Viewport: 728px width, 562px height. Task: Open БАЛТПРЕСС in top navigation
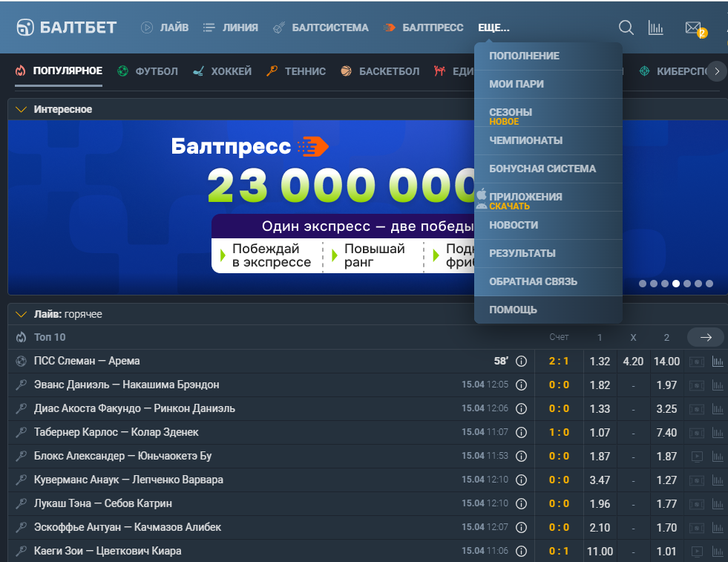tap(424, 28)
